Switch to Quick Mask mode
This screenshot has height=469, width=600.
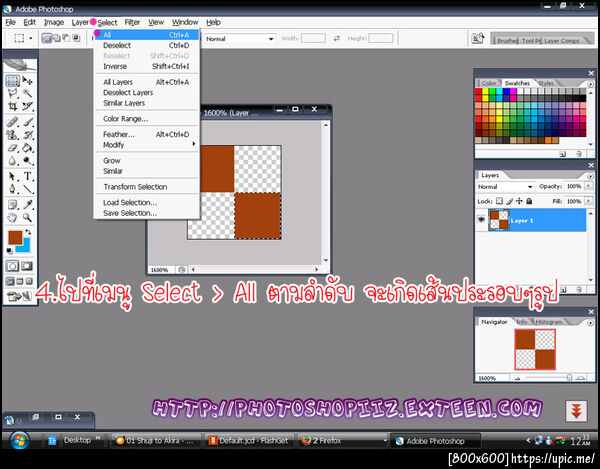27,266
